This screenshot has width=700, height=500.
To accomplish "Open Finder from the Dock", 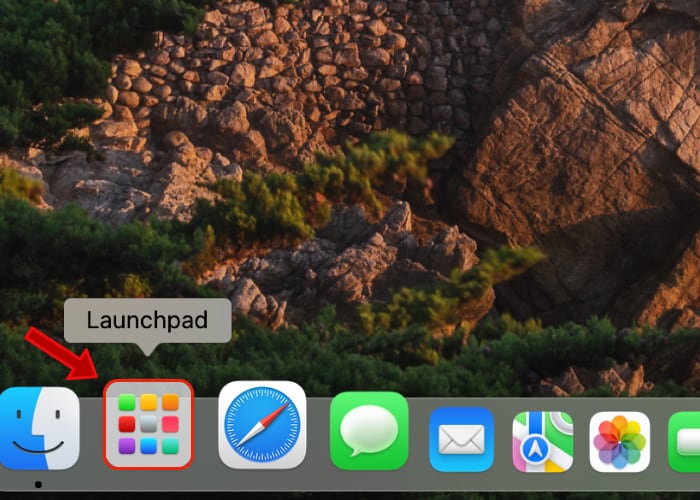I will [x=39, y=428].
